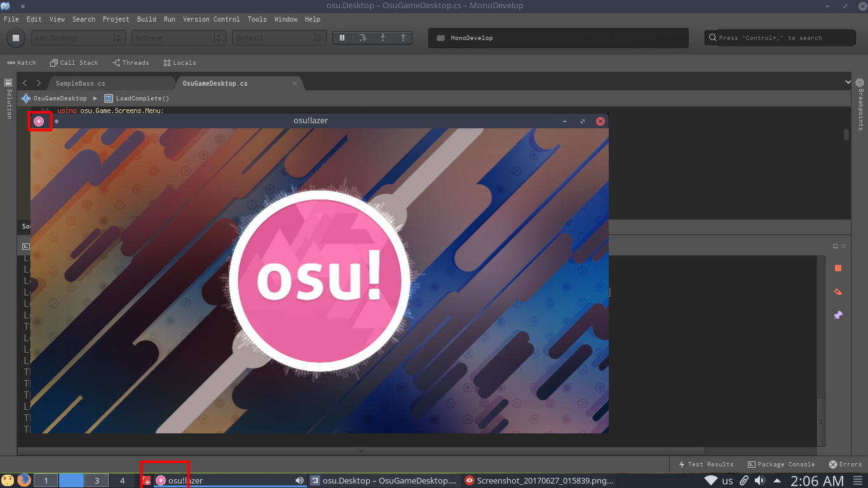Open the Version Control menu
Screen dimensions: 868x488
(212, 19)
